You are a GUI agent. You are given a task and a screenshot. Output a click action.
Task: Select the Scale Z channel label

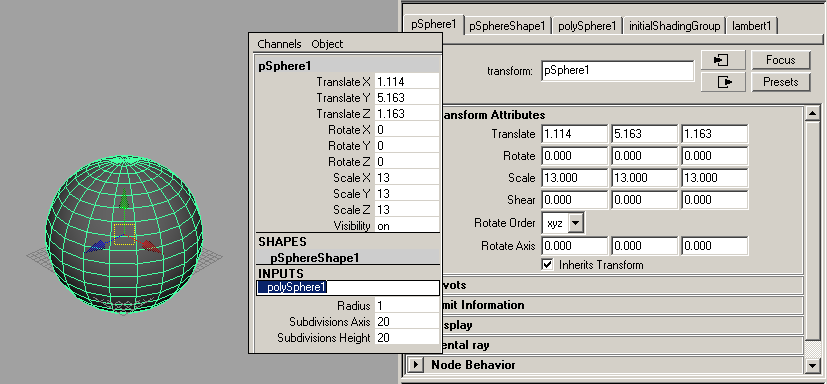click(x=352, y=210)
